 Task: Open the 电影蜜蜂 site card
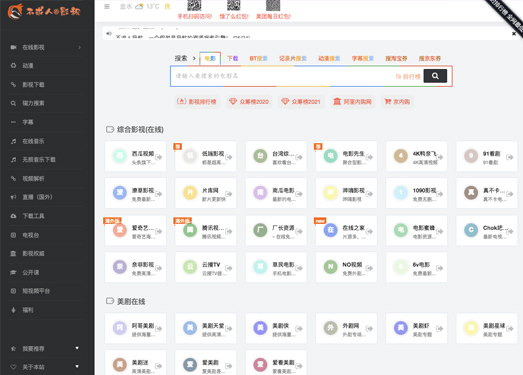click(416, 230)
